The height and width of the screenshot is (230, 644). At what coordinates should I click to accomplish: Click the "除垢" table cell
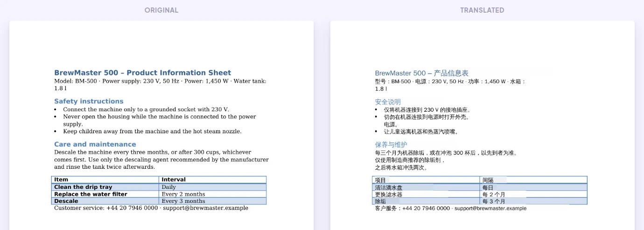[426, 201]
